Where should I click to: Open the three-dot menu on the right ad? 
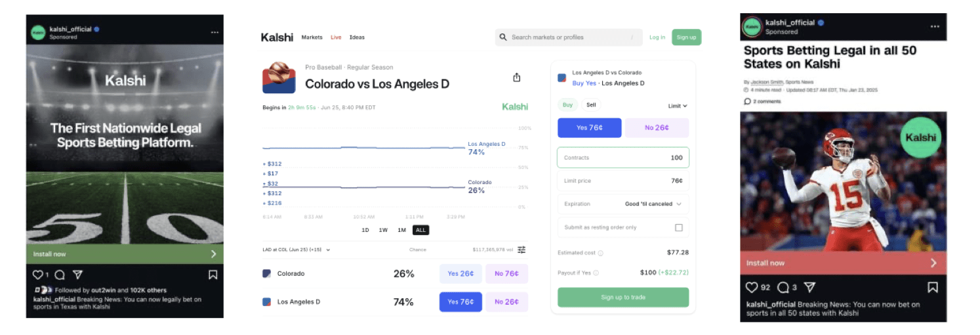coord(935,27)
